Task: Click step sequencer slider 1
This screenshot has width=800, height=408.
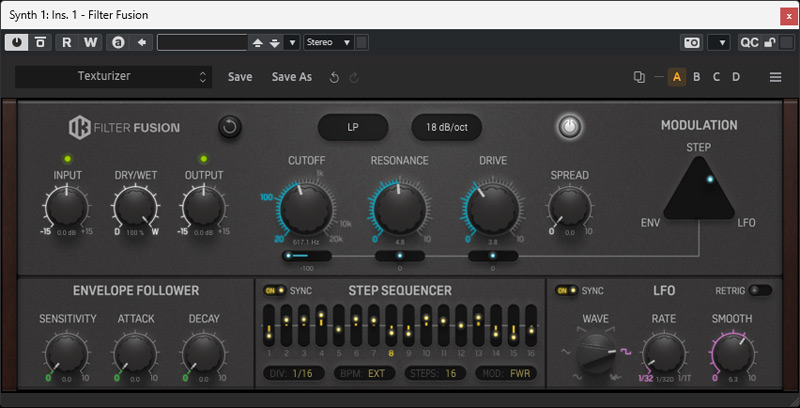Action: pos(269,325)
